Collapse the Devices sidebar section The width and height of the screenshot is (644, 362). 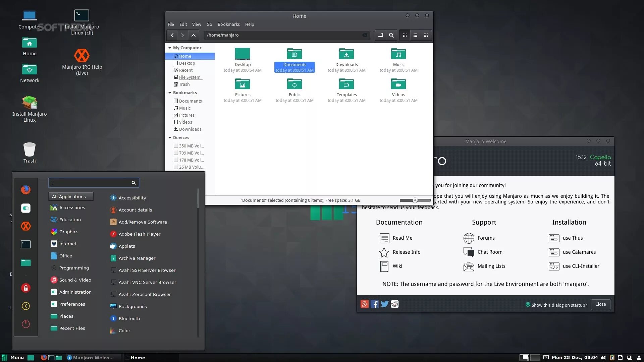click(x=170, y=138)
